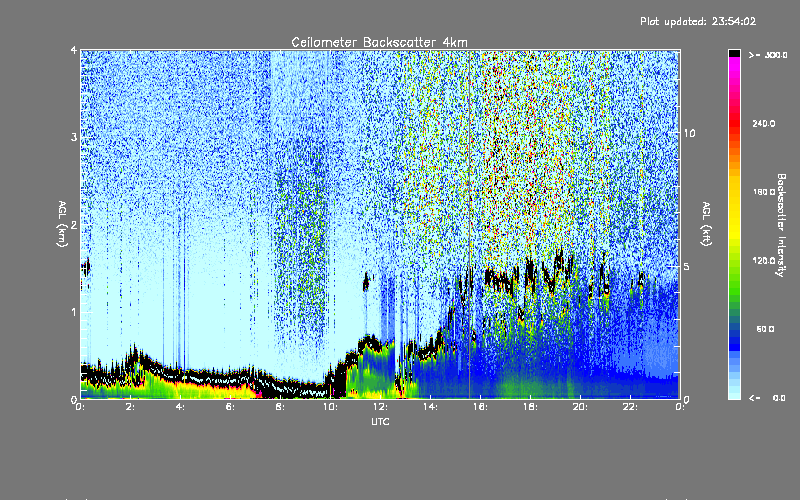Select the '16:' UTC tick label
This screenshot has height=500, width=800.
(x=480, y=407)
